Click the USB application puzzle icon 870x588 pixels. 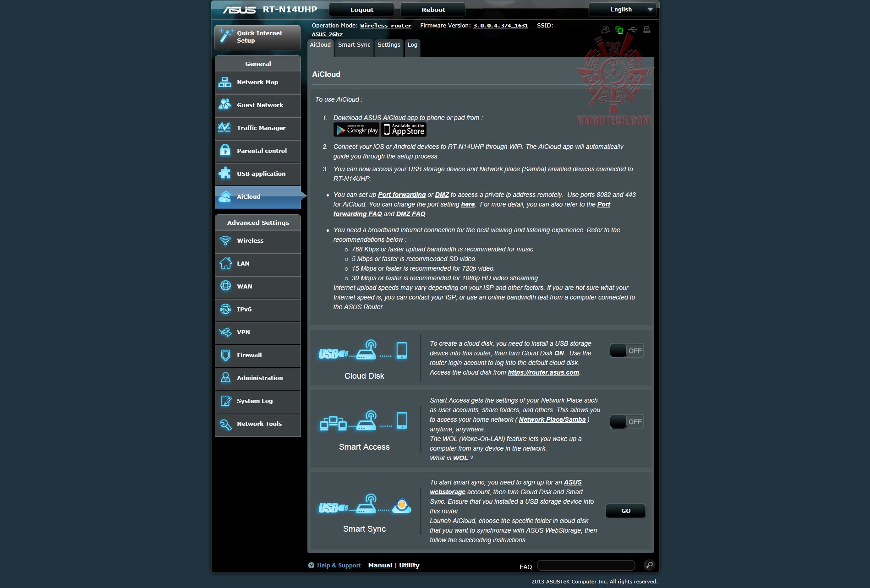click(x=225, y=173)
